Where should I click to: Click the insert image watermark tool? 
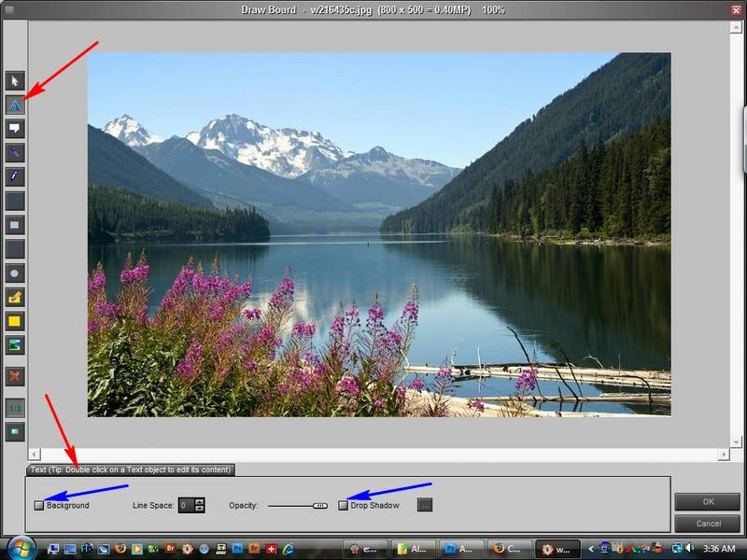[15, 345]
